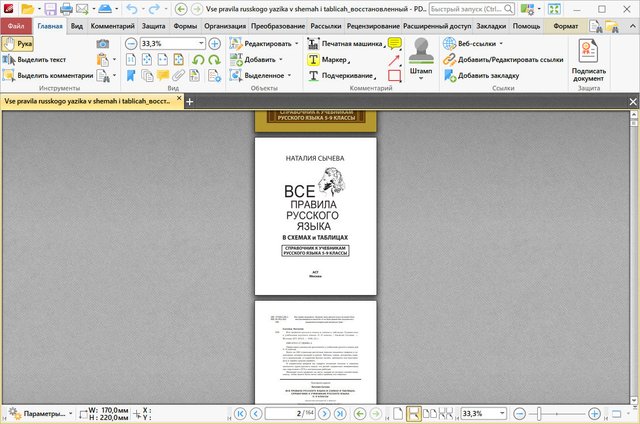Click the ribbon zoom-in plus button
The width and height of the screenshot is (640, 424).
(215, 44)
